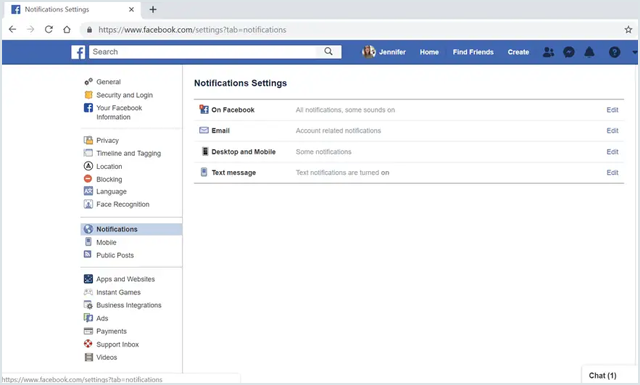Screen dimensions: 640x385
Task: Click the Location compass icon
Action: coord(88,166)
